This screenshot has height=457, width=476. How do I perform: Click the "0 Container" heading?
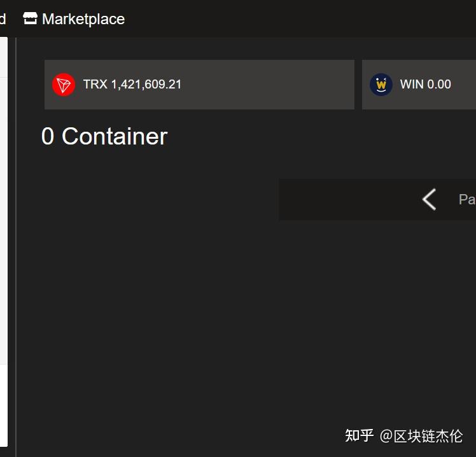click(x=104, y=136)
